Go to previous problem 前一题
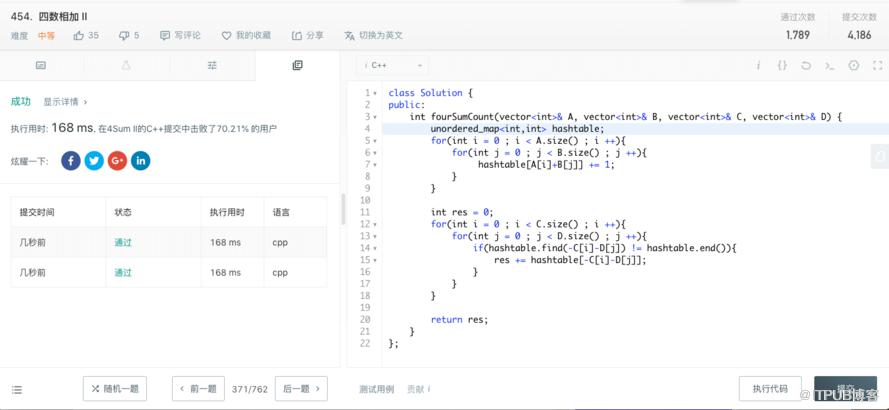Screen dimensions: 889x410 point(198,388)
